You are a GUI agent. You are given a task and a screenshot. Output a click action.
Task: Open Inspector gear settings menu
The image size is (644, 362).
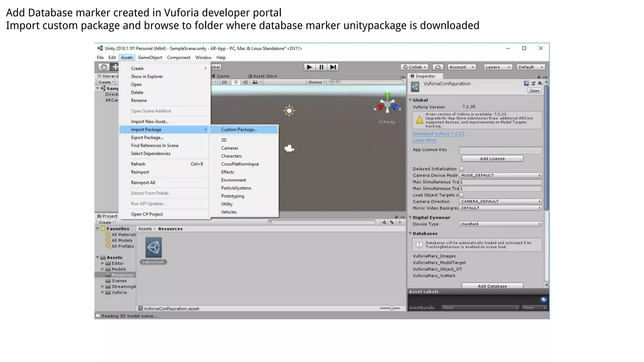[x=540, y=83]
